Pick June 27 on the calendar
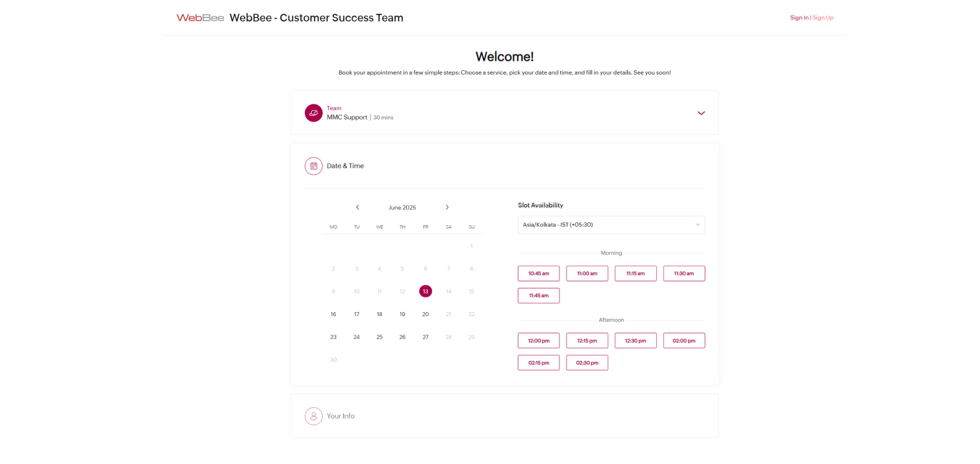This screenshot has width=980, height=464. (x=426, y=337)
